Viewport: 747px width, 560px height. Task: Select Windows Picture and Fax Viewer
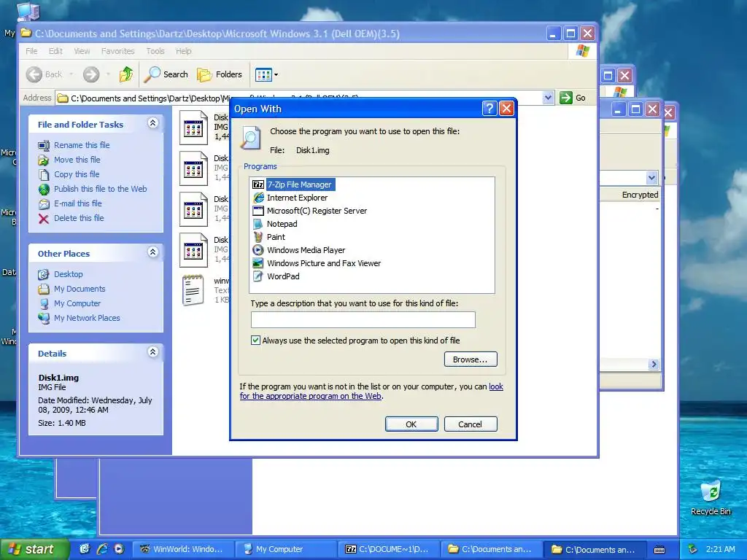coord(317,262)
